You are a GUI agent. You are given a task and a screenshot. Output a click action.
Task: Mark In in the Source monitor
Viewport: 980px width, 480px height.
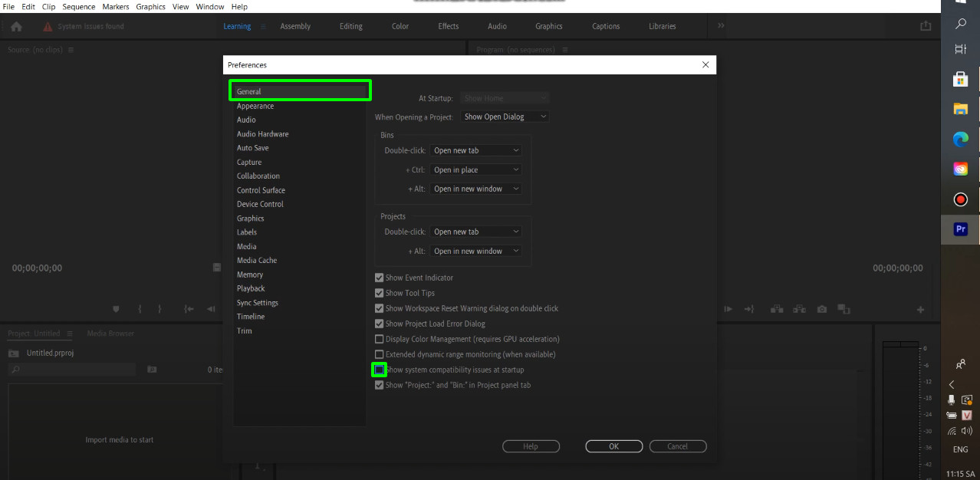coord(140,309)
